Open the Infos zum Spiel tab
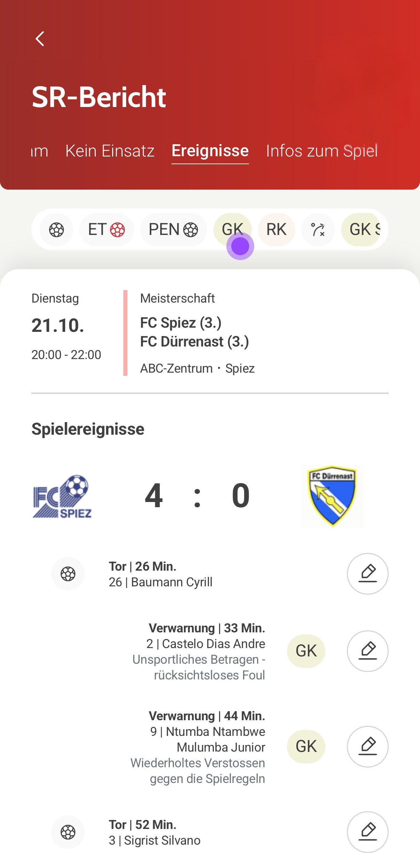This screenshot has height=868, width=420. (x=322, y=151)
